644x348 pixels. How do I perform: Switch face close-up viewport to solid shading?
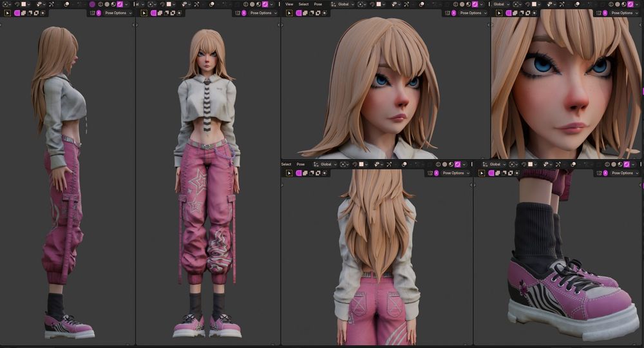point(618,4)
